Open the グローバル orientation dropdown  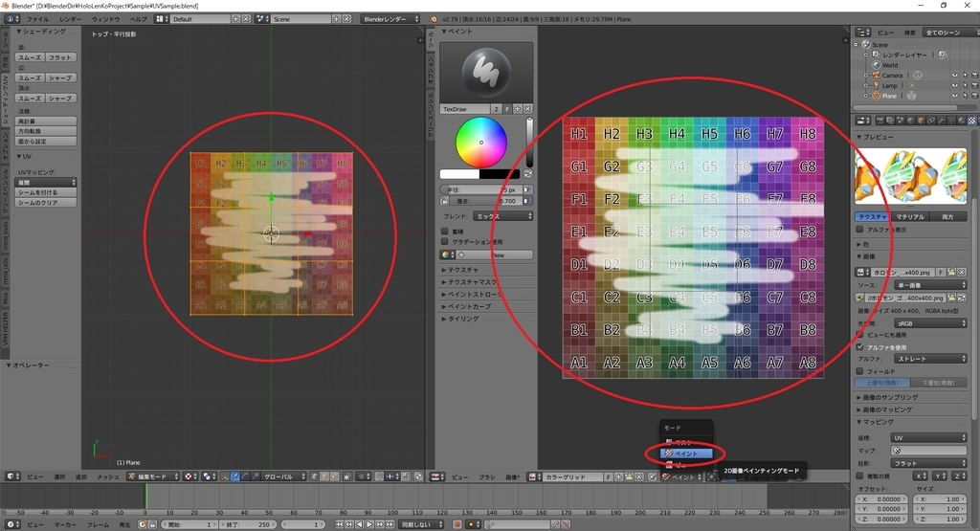[283, 476]
